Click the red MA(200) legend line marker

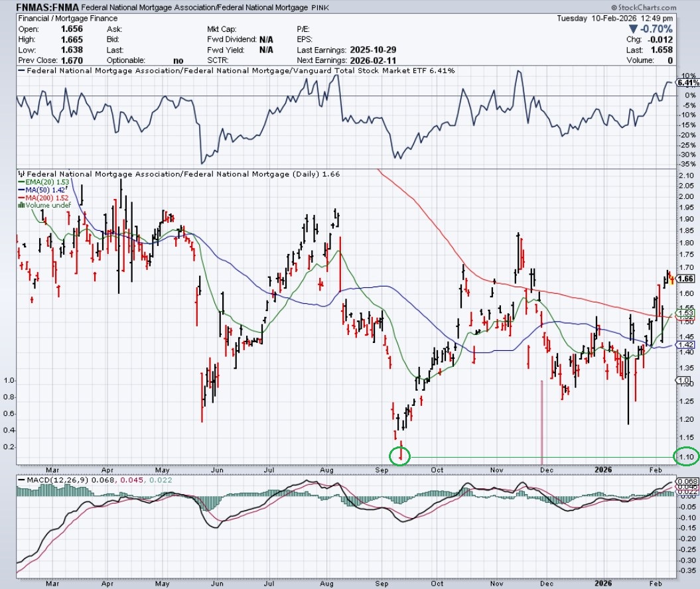(21, 198)
